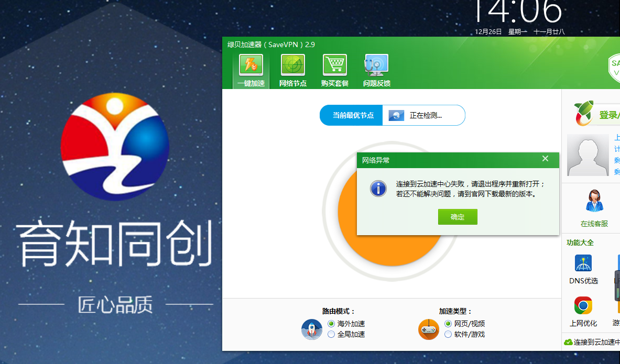Viewport: 620px width, 364px height.
Task: Open the 一键加速 tab
Action: pos(251,70)
